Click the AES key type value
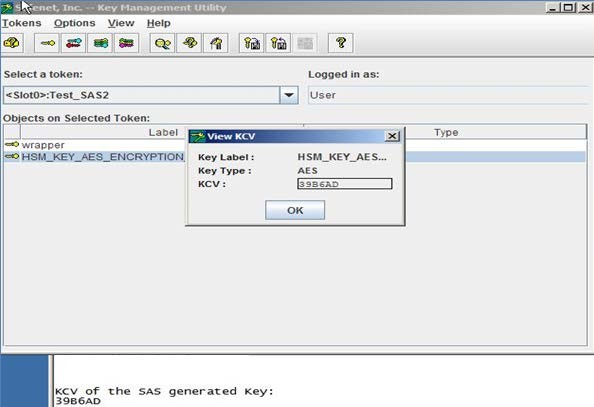 tap(308, 171)
